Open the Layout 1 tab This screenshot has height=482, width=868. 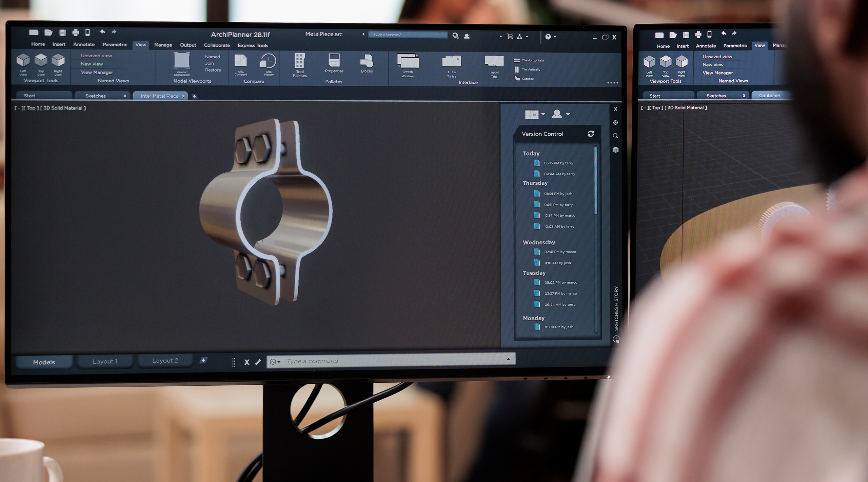click(x=105, y=361)
